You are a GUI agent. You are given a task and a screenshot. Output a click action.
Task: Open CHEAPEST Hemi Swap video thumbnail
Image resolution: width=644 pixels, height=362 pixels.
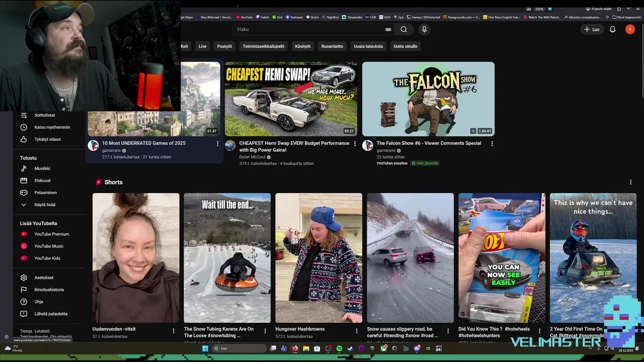click(x=291, y=99)
